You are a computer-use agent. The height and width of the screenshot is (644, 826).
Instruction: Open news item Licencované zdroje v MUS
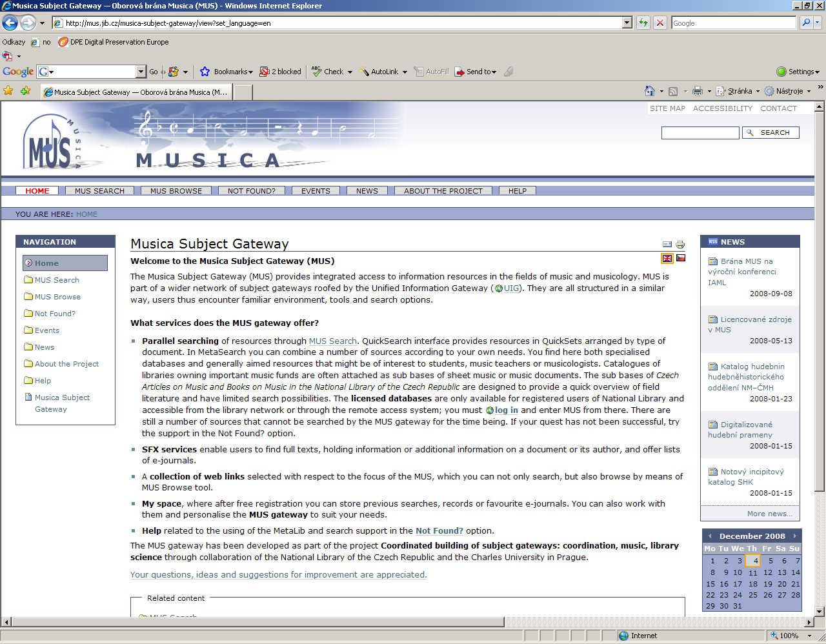[x=750, y=325]
